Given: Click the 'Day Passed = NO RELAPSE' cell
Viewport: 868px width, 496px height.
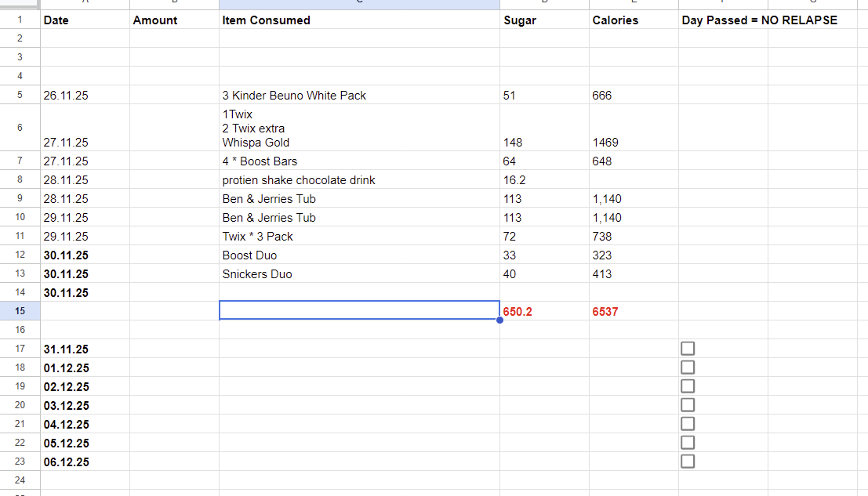Looking at the screenshot, I should (759, 20).
